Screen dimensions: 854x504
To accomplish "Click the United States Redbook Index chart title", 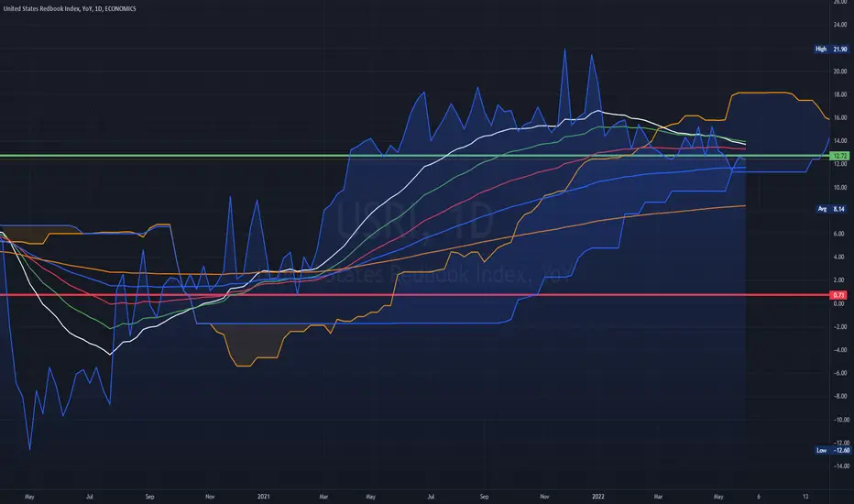I will (x=70, y=9).
